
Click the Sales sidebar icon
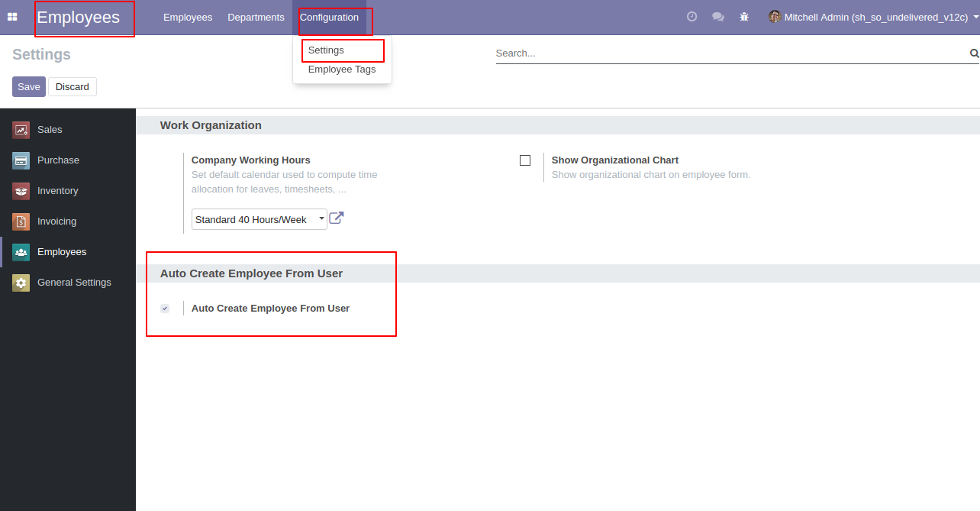(x=21, y=130)
